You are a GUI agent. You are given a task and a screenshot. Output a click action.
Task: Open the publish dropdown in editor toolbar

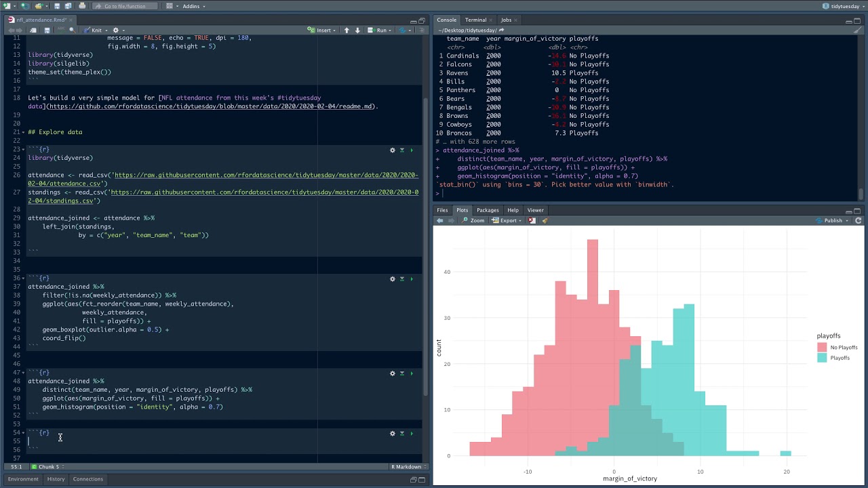pos(410,30)
